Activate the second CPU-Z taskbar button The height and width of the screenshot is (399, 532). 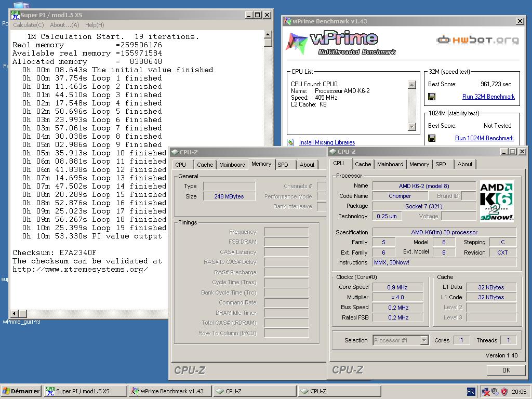click(x=339, y=391)
